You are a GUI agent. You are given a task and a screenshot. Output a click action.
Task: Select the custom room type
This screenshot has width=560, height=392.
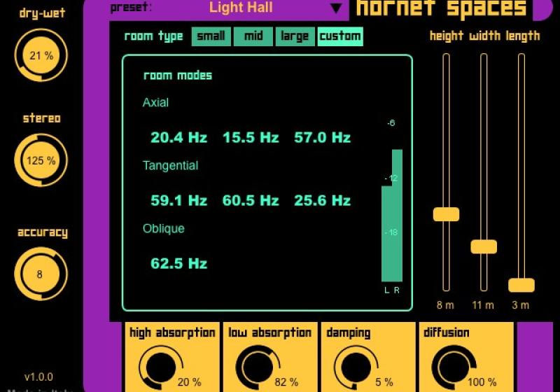(340, 36)
